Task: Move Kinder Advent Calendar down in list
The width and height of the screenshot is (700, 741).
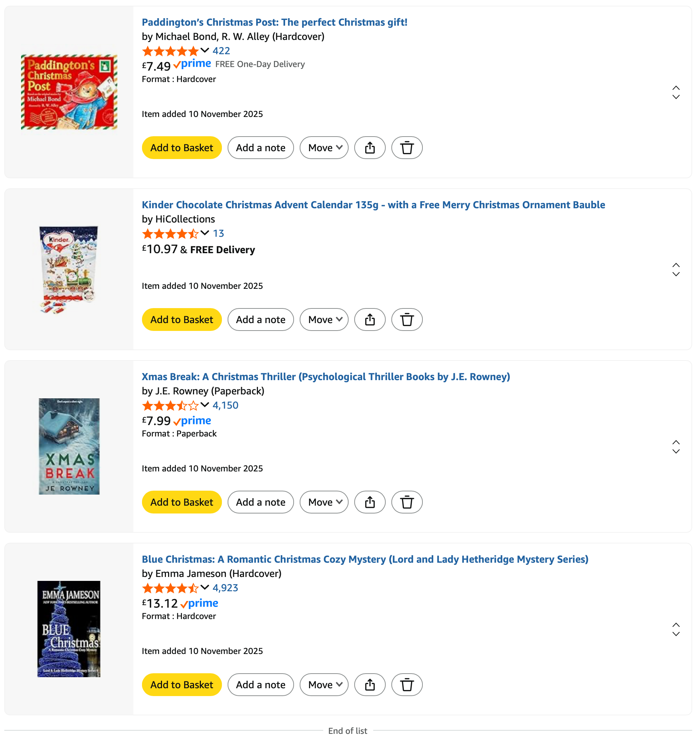Action: pyautogui.click(x=676, y=275)
